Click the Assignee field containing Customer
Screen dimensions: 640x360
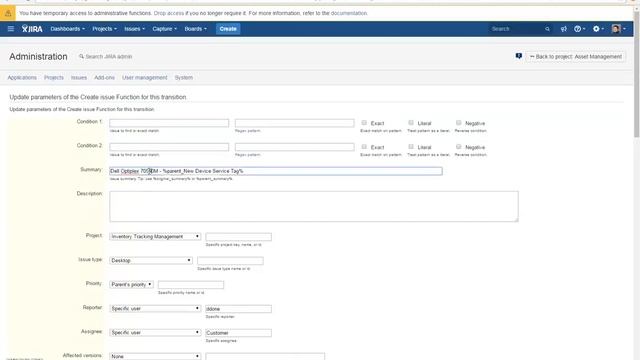(x=239, y=333)
